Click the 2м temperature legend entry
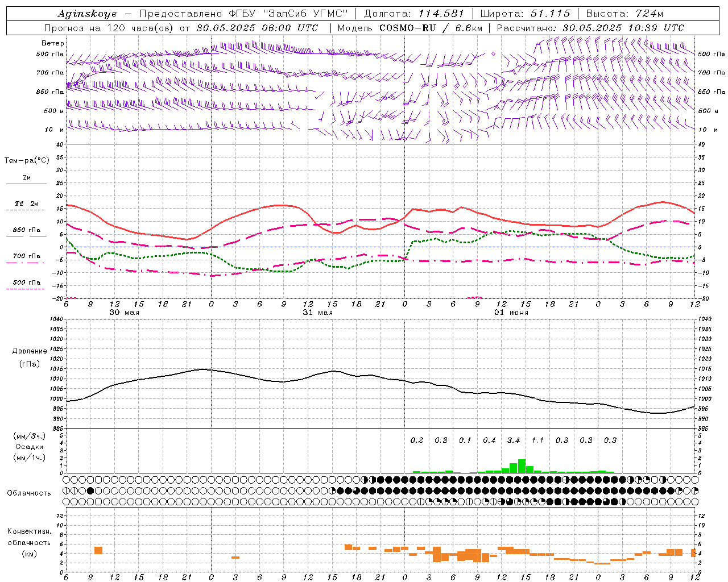This screenshot has width=728, height=582. (x=27, y=178)
